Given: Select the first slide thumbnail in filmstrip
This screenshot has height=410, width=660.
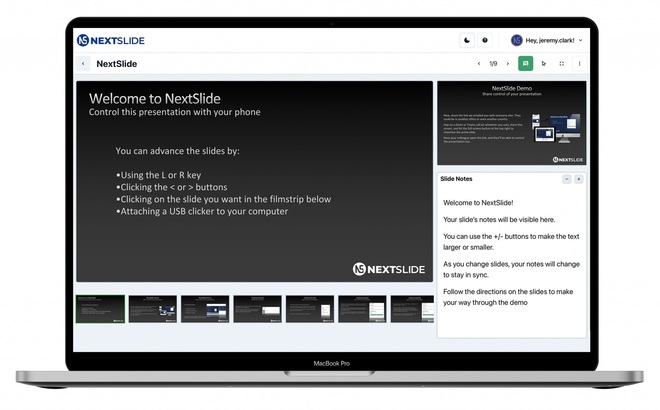Looking at the screenshot, I should point(101,309).
